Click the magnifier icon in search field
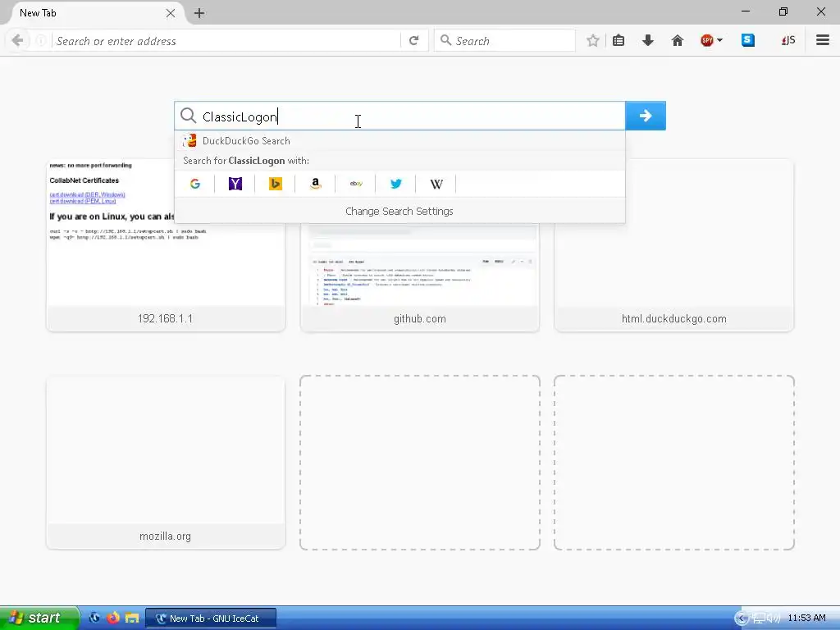The image size is (840, 630). click(188, 116)
